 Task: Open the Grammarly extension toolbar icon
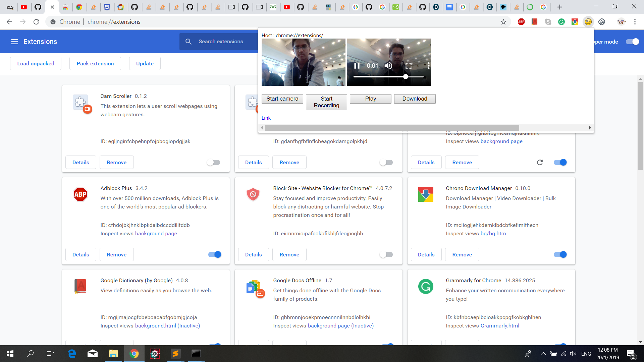pyautogui.click(x=561, y=22)
